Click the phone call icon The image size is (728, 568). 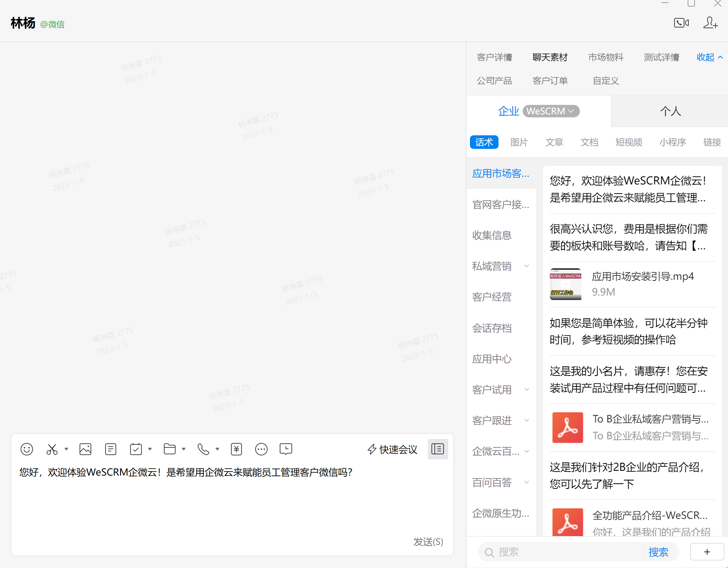click(203, 449)
